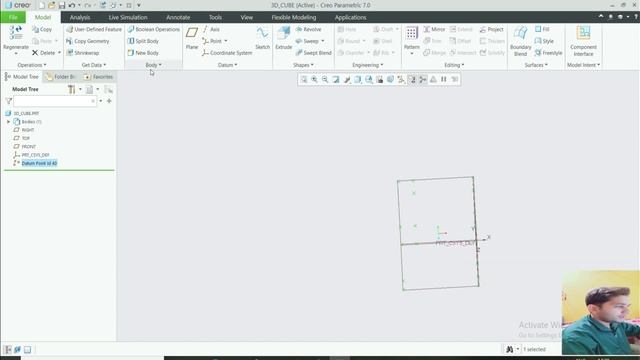Image resolution: width=640 pixels, height=360 pixels.
Task: Click New Body
Action: [x=143, y=53]
